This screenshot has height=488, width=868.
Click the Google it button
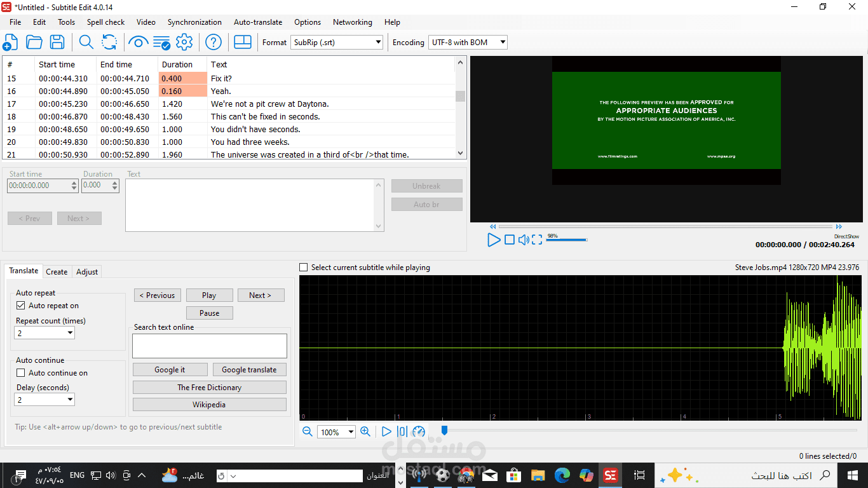[170, 370]
